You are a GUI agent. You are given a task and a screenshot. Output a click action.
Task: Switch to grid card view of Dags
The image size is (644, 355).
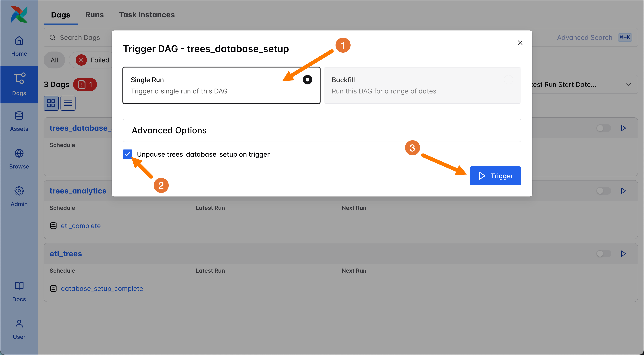(x=51, y=103)
